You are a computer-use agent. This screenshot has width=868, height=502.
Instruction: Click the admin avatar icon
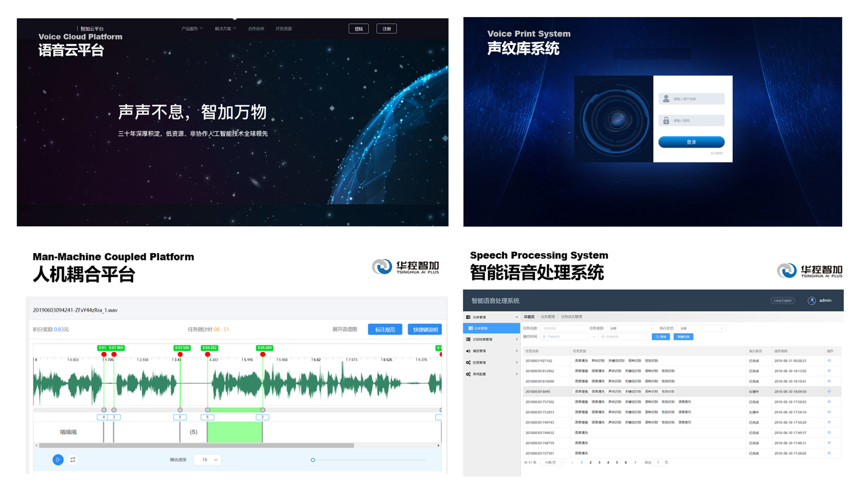click(x=812, y=300)
